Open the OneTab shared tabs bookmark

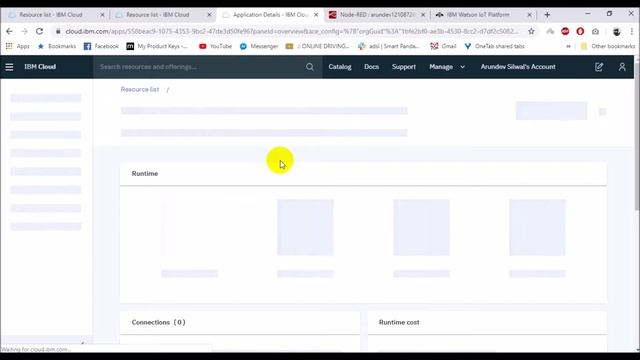pyautogui.click(x=494, y=46)
